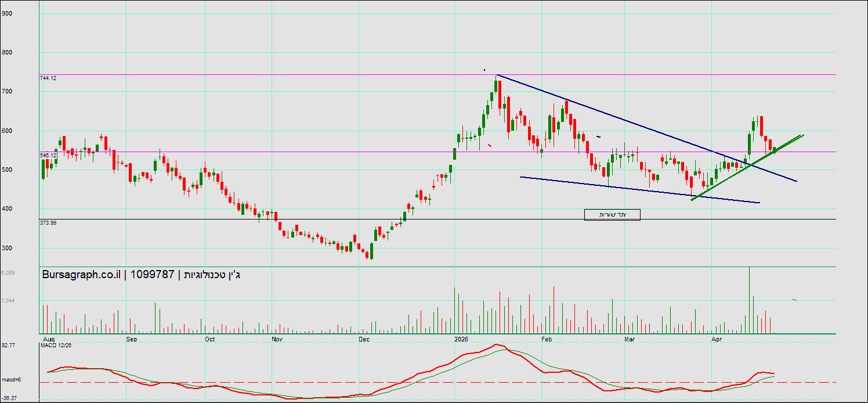Click the 82.77 MACD upper scale value

[x=8, y=346]
